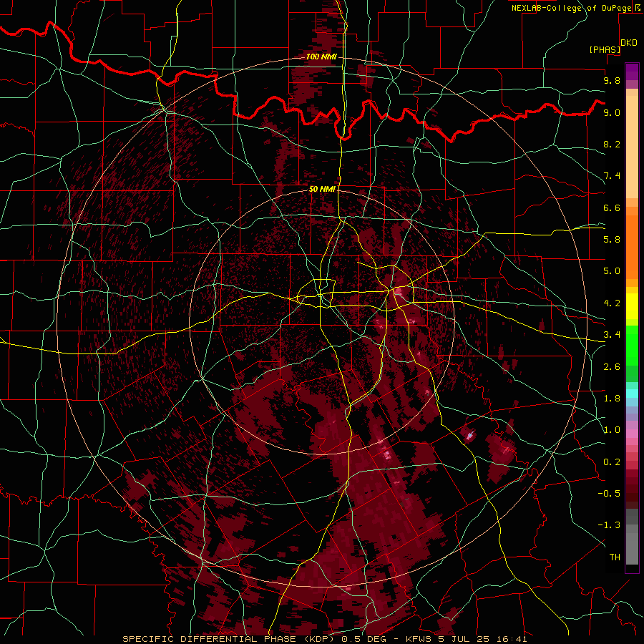Click the -1.3 value on the color scale
644x644 pixels.
[x=609, y=525]
